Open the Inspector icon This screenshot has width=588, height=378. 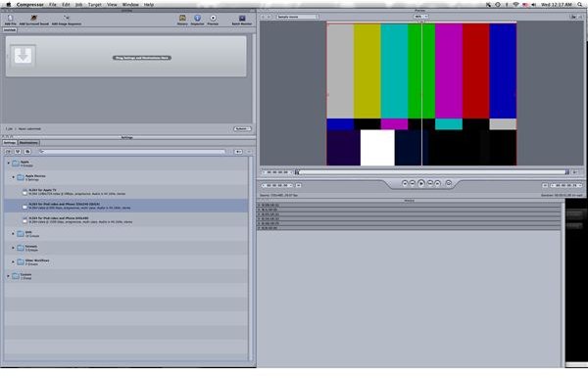(x=197, y=19)
